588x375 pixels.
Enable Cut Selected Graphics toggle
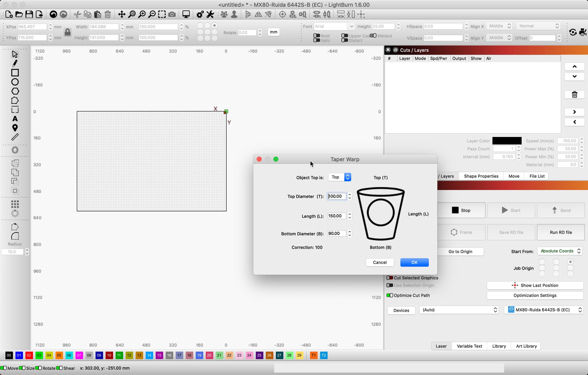pyautogui.click(x=390, y=278)
